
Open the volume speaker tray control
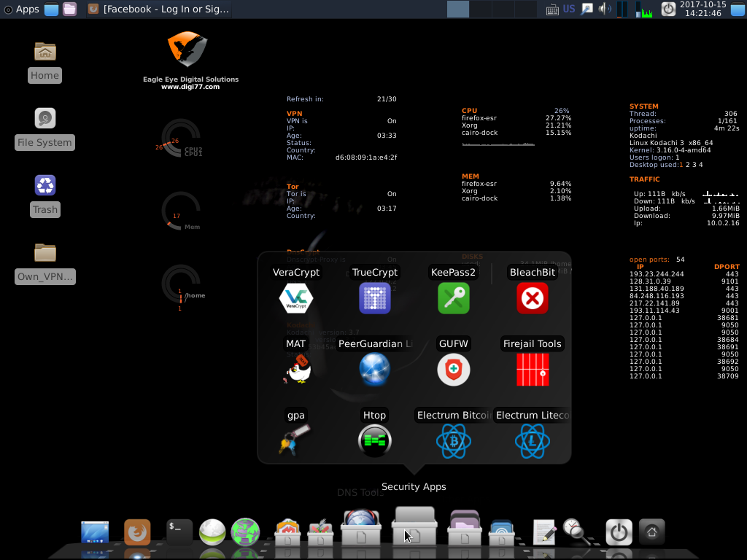tap(605, 9)
